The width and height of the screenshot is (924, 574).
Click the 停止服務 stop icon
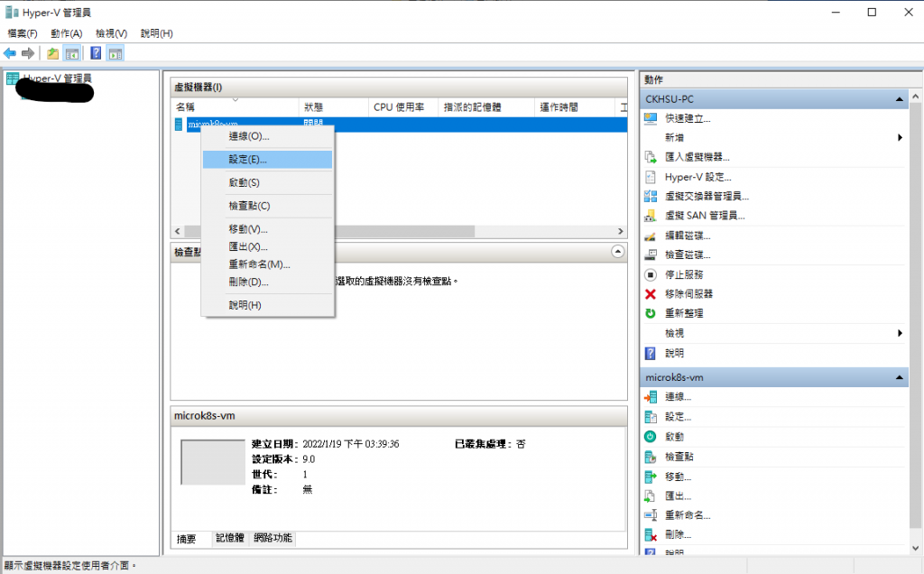coord(651,274)
